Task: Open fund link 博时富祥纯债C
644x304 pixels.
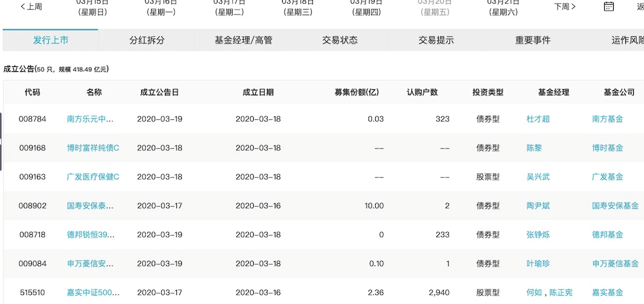Action: point(93,148)
